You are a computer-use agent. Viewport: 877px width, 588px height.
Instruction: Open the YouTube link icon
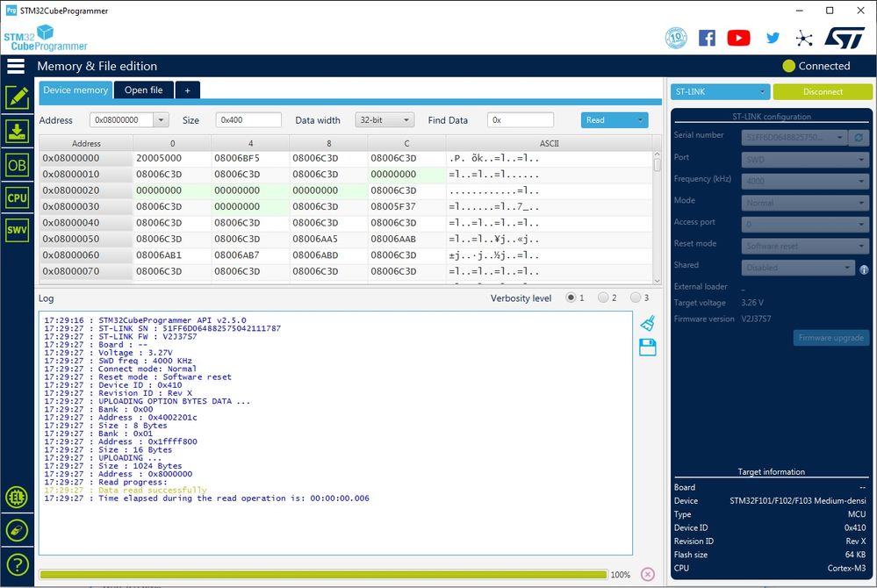click(x=739, y=38)
